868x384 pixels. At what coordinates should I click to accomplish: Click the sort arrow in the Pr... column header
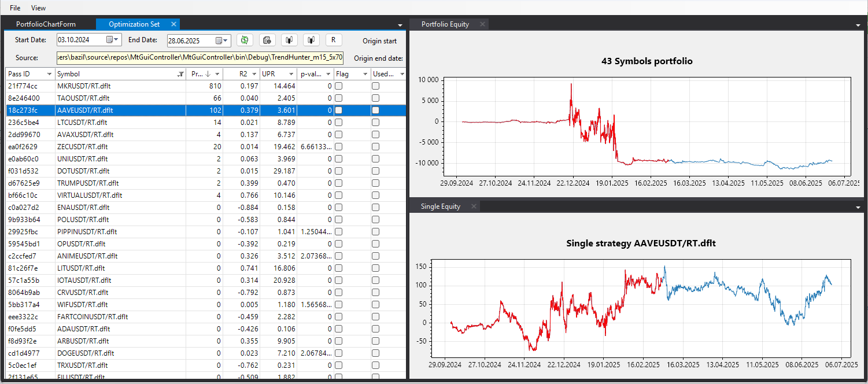[209, 74]
